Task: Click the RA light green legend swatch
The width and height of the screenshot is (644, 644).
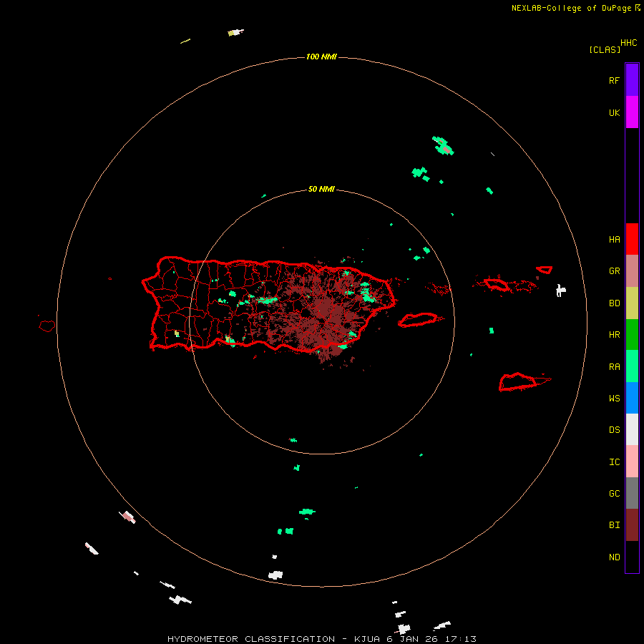Action: (632, 366)
